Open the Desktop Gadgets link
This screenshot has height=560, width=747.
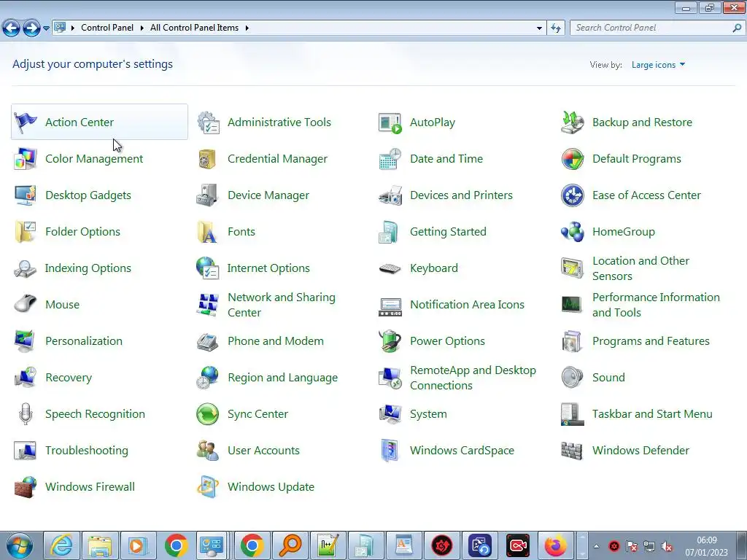tap(88, 195)
